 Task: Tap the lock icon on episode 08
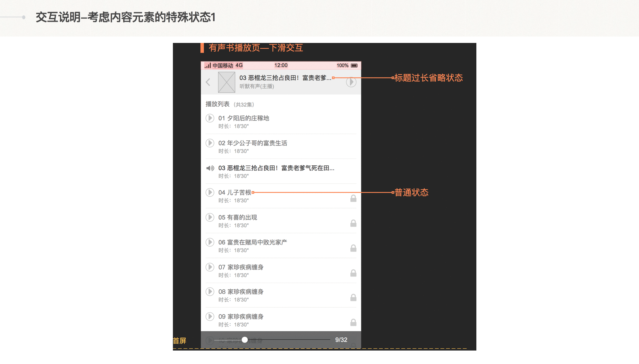pyautogui.click(x=353, y=298)
